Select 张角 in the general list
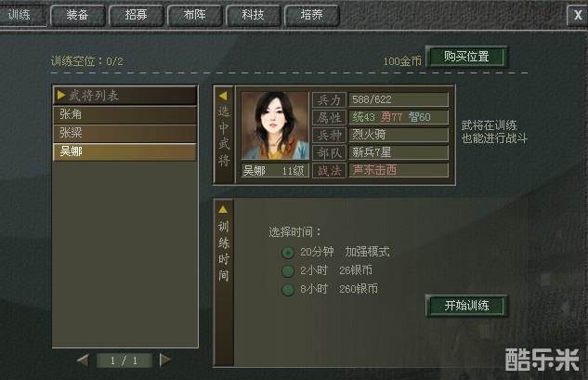The width and height of the screenshot is (588, 380). tap(124, 114)
